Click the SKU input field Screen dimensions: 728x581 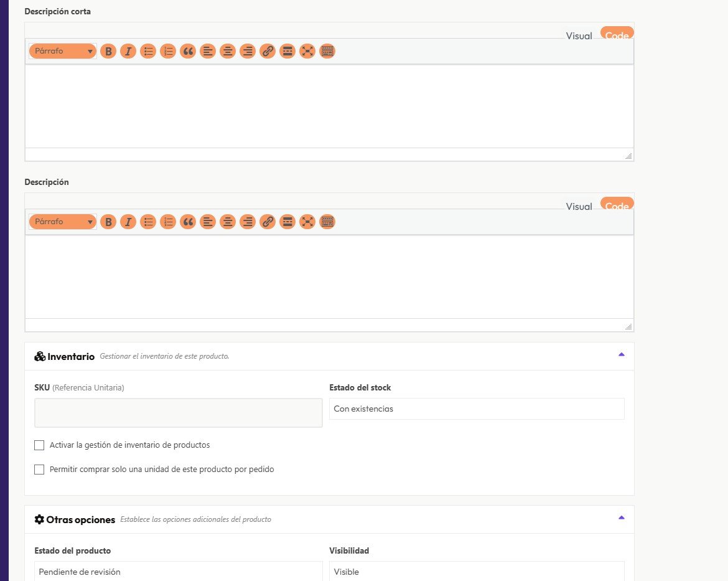(x=178, y=413)
